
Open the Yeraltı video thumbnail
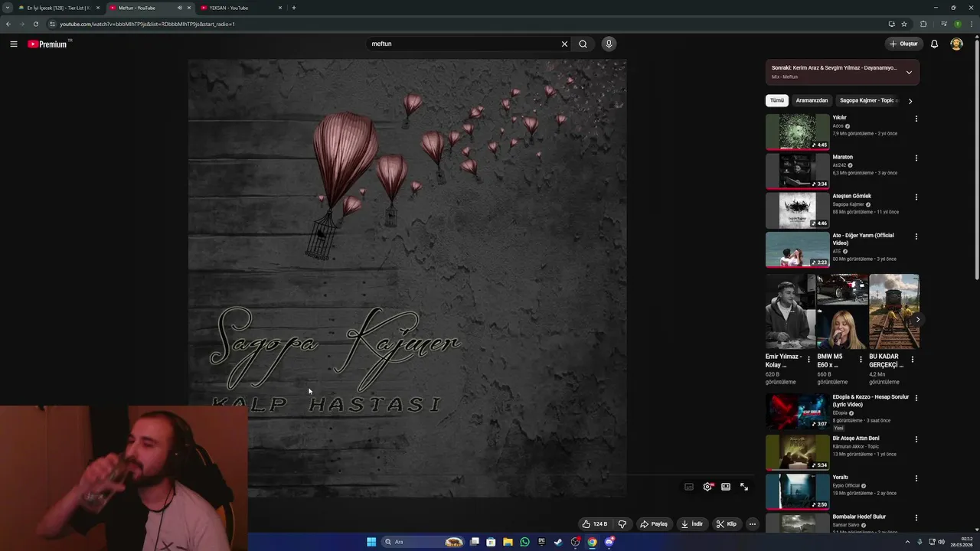[x=797, y=491]
